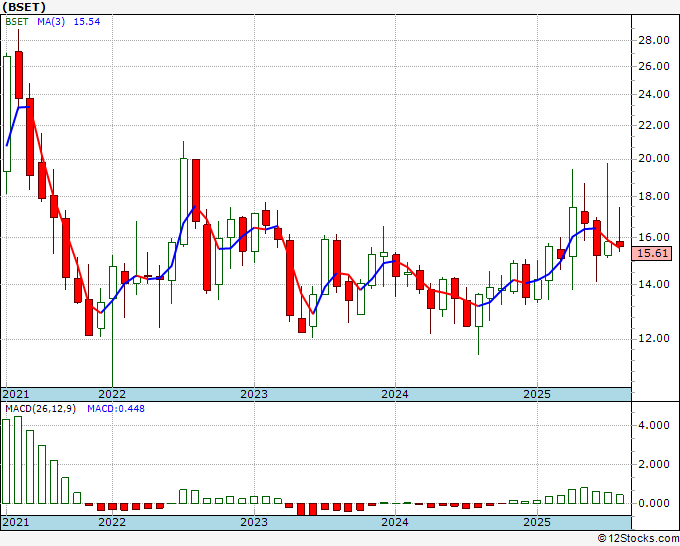This screenshot has height=546, width=680.
Task: Click the 16.00 price axis label
Action: tap(654, 237)
